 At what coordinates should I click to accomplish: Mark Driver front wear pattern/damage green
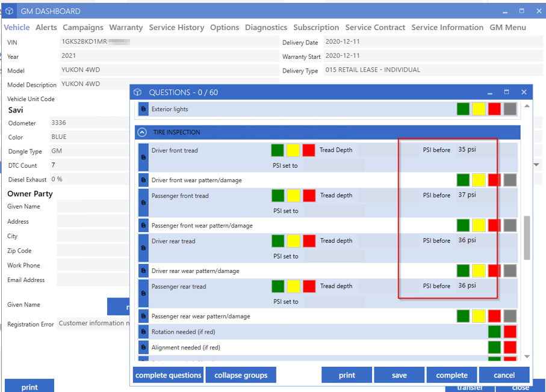[463, 180]
